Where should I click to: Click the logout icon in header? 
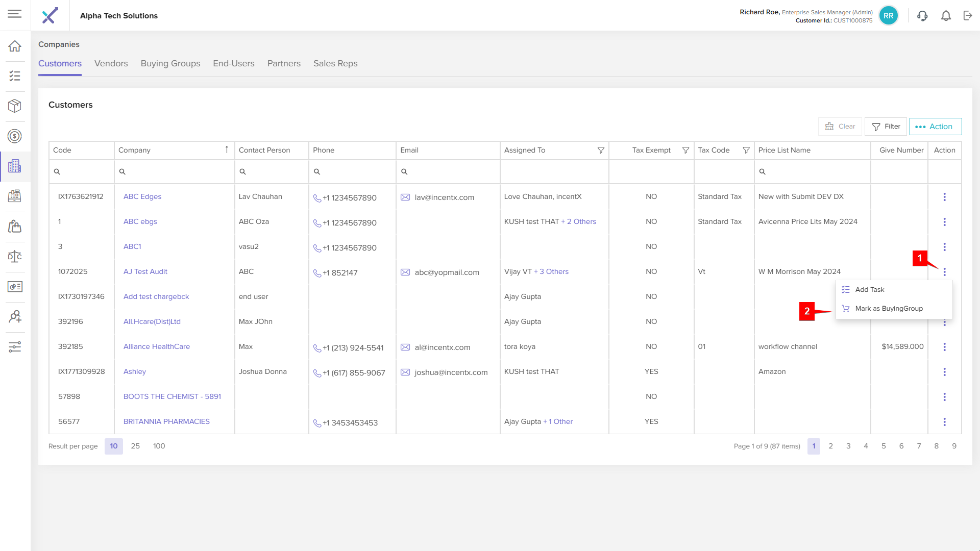[x=968, y=16]
